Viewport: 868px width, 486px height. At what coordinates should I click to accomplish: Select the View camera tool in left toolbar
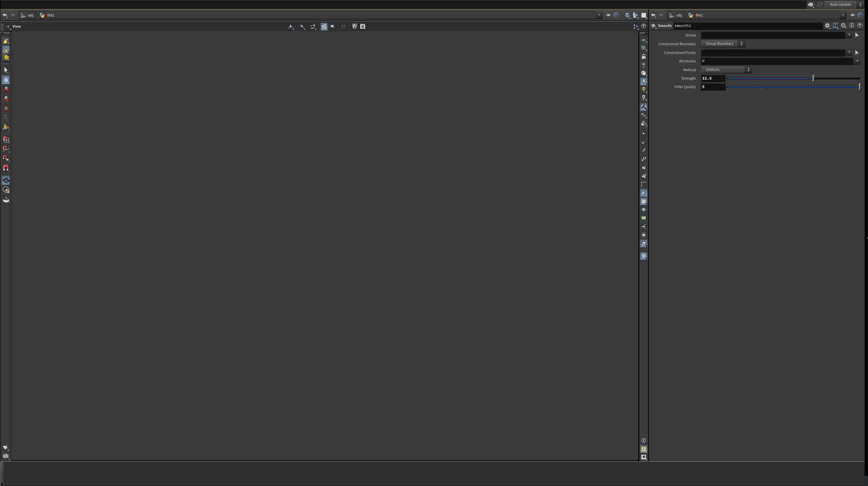(x=6, y=180)
